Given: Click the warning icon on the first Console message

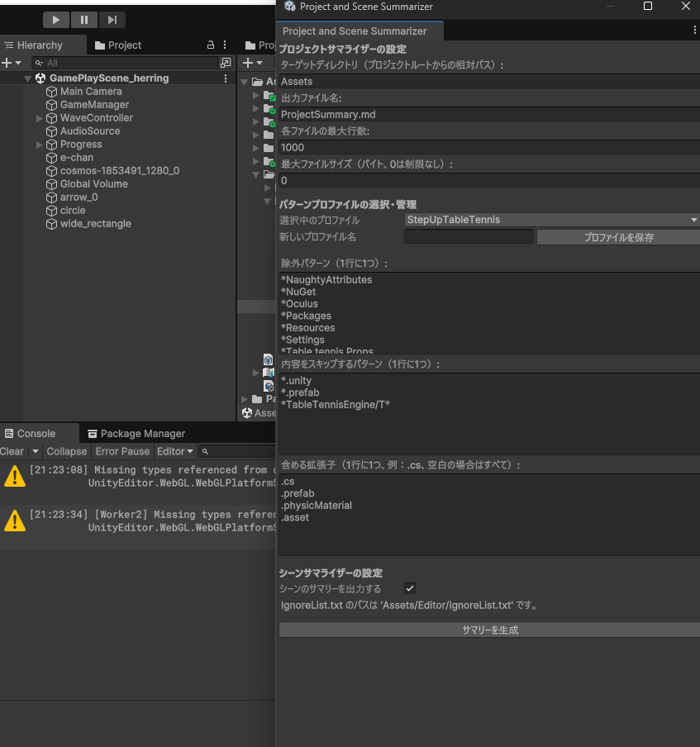Looking at the screenshot, I should point(14,477).
